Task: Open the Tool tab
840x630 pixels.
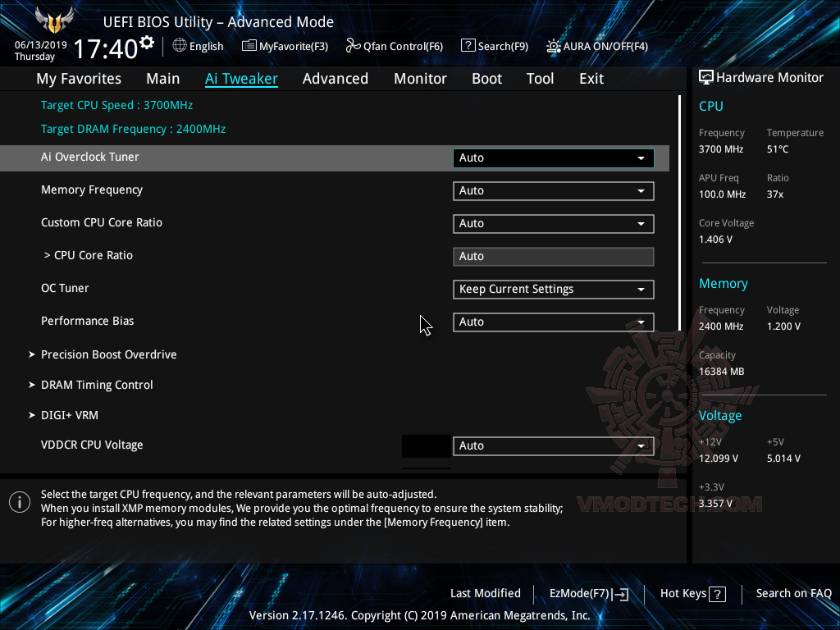Action: 540,79
